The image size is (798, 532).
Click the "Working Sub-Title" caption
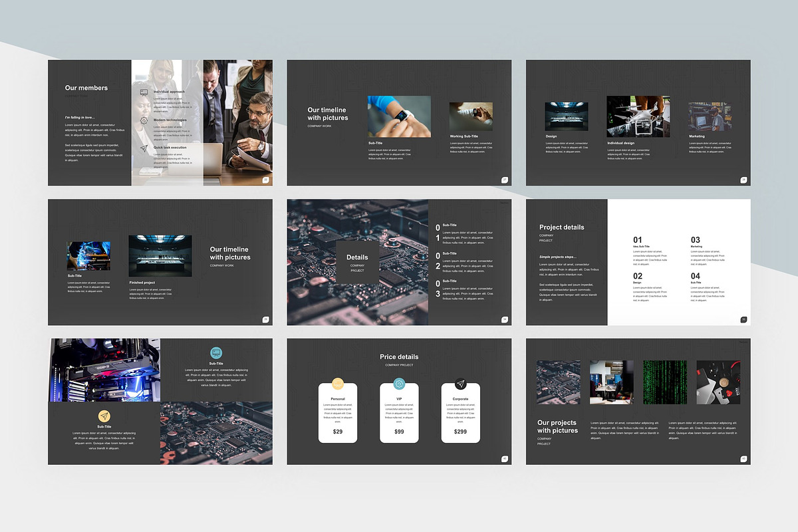pyautogui.click(x=464, y=136)
